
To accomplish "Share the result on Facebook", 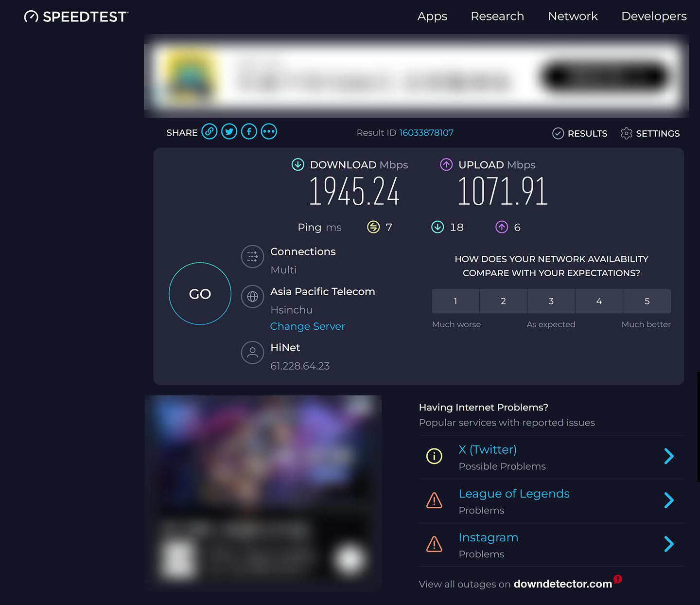I will pos(249,131).
